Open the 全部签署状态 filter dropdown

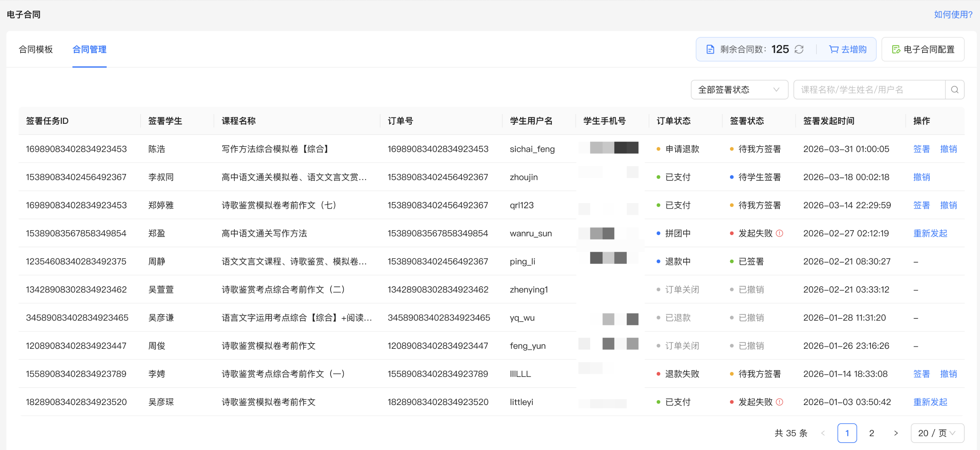(739, 90)
